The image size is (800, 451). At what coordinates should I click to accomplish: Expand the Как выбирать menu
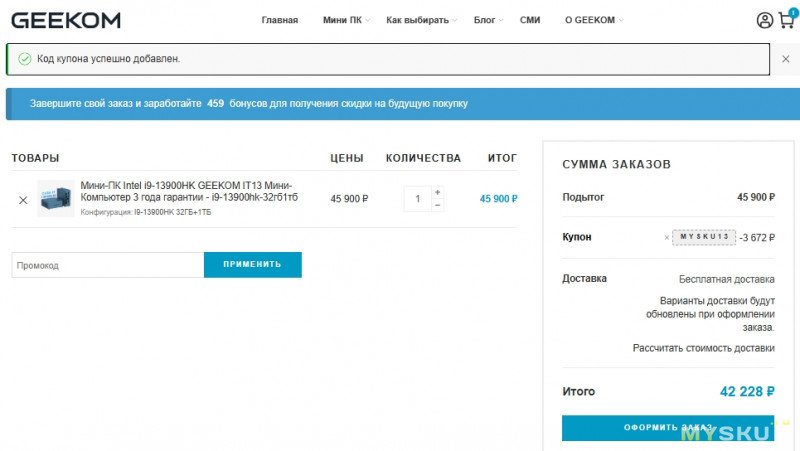[421, 20]
